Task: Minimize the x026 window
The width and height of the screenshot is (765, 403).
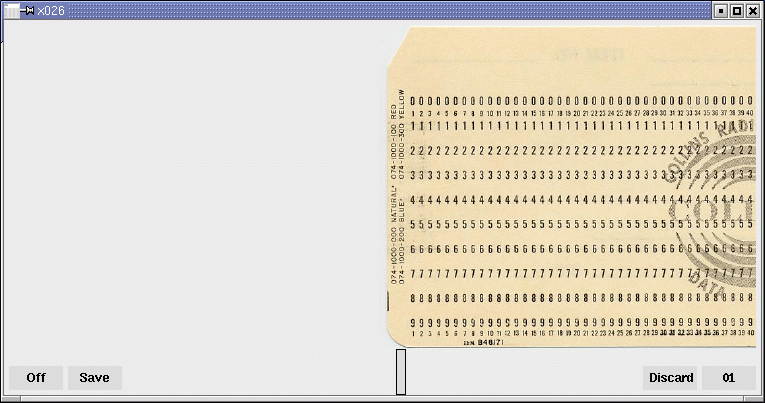Action: coord(720,10)
